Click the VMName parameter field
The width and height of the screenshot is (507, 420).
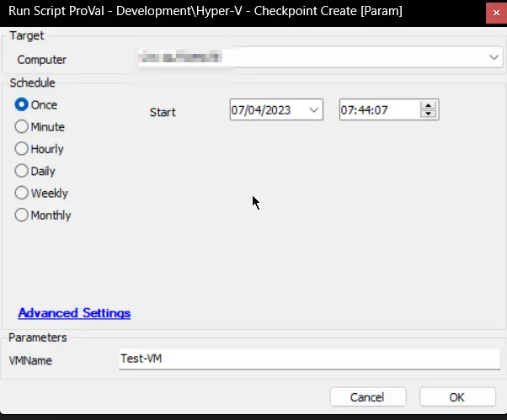tap(309, 359)
